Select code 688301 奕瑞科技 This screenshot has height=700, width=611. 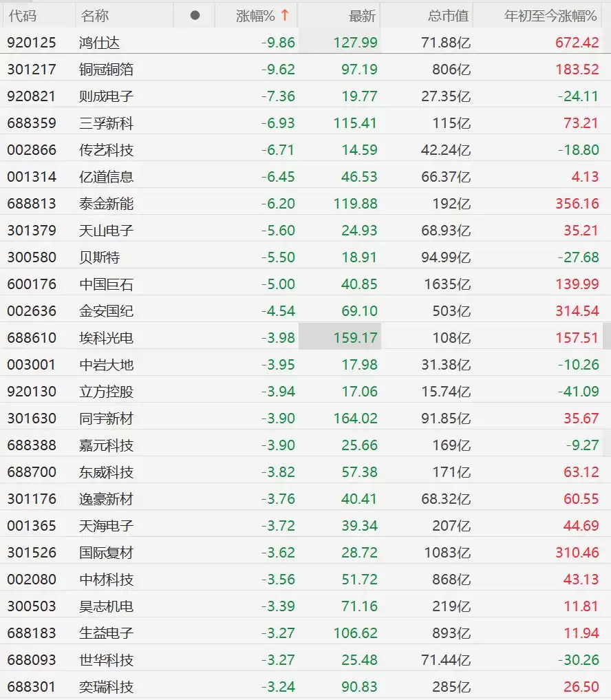coord(32,687)
